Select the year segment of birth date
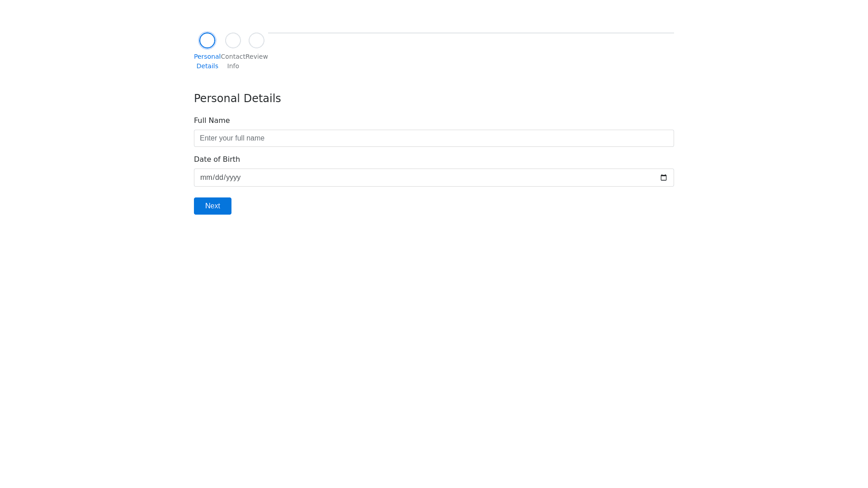 (x=233, y=178)
